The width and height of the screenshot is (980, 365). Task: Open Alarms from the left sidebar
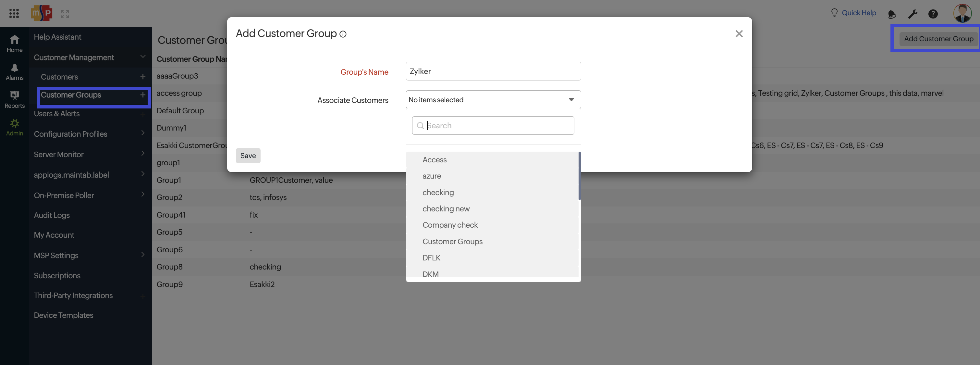[x=15, y=71]
